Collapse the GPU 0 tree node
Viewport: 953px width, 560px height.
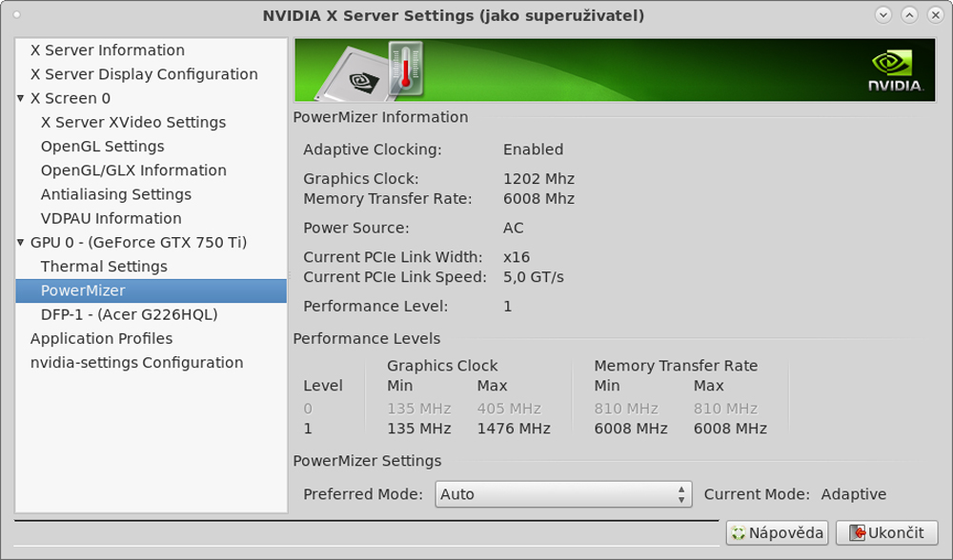pos(21,242)
